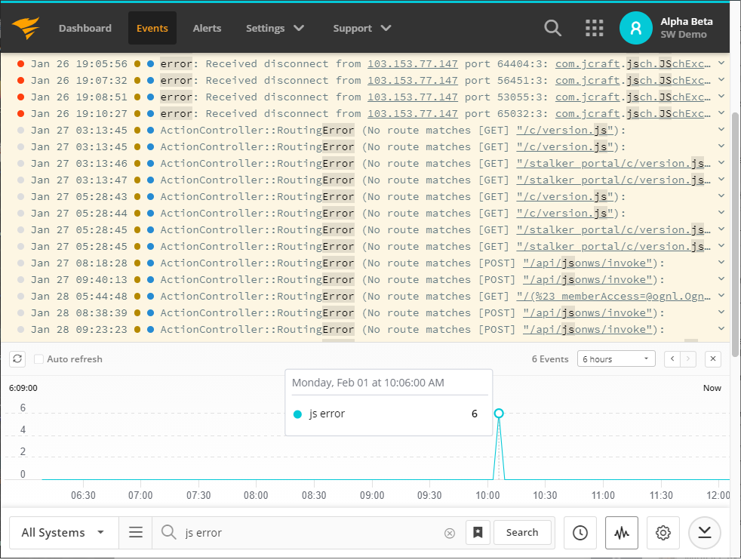This screenshot has height=560, width=741.
Task: Go to the Dashboard tab
Action: coord(85,29)
